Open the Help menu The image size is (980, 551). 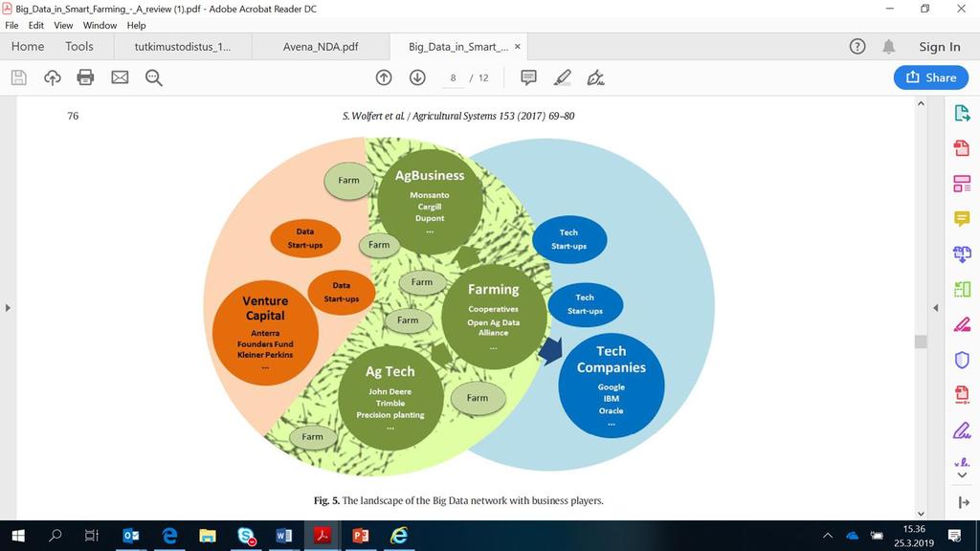point(136,26)
